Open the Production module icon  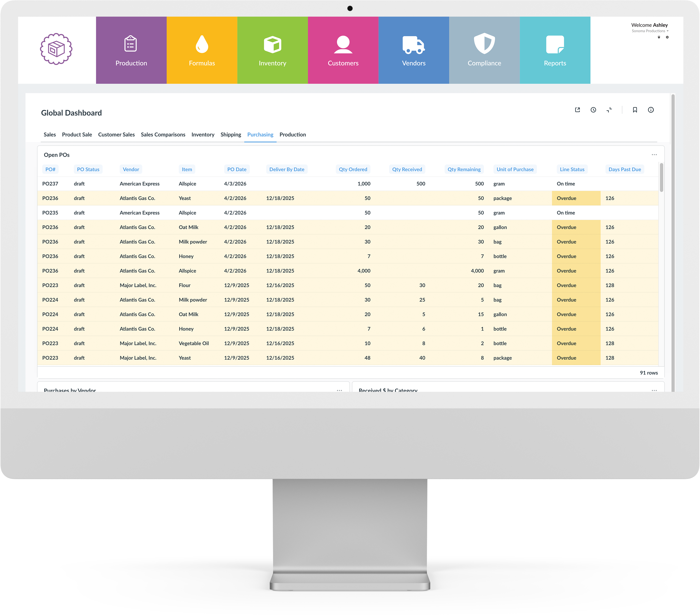click(x=131, y=44)
